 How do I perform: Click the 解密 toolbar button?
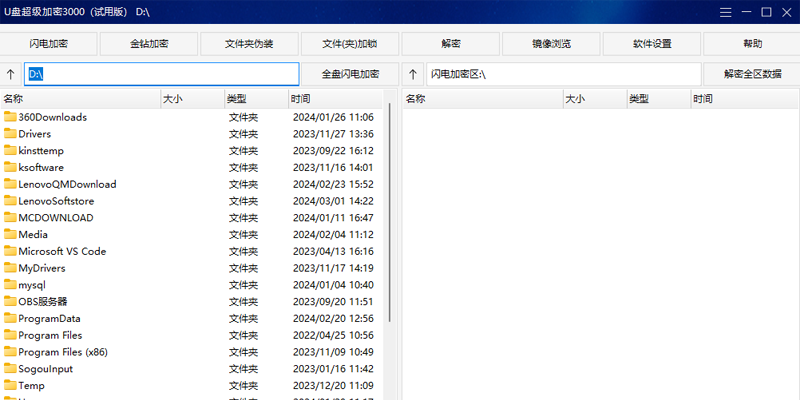[451, 44]
